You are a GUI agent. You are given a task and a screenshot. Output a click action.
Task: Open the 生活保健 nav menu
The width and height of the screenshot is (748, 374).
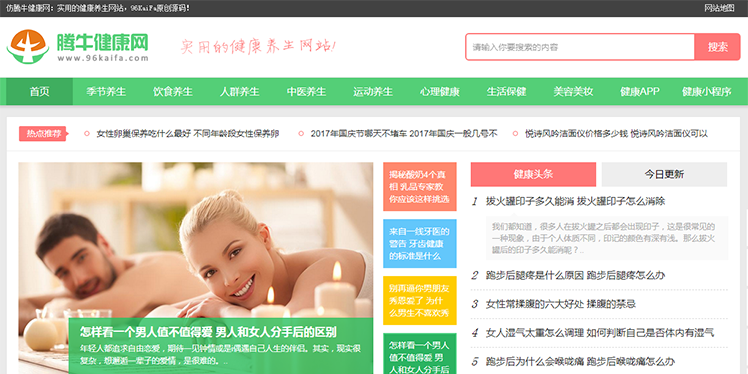507,92
